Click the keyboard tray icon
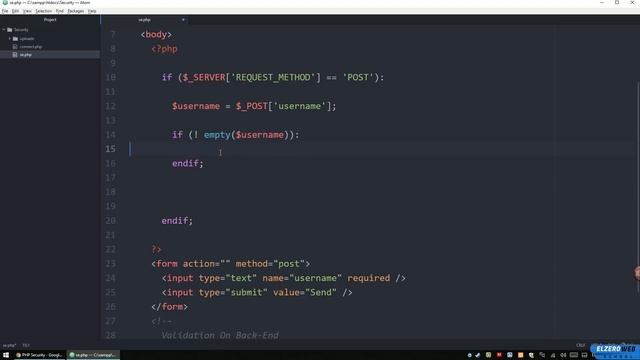 [x=574, y=355]
